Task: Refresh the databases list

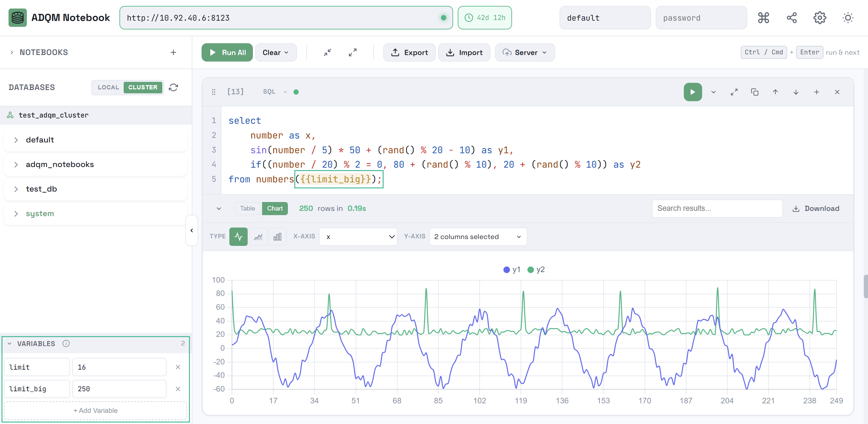Action: coord(173,87)
